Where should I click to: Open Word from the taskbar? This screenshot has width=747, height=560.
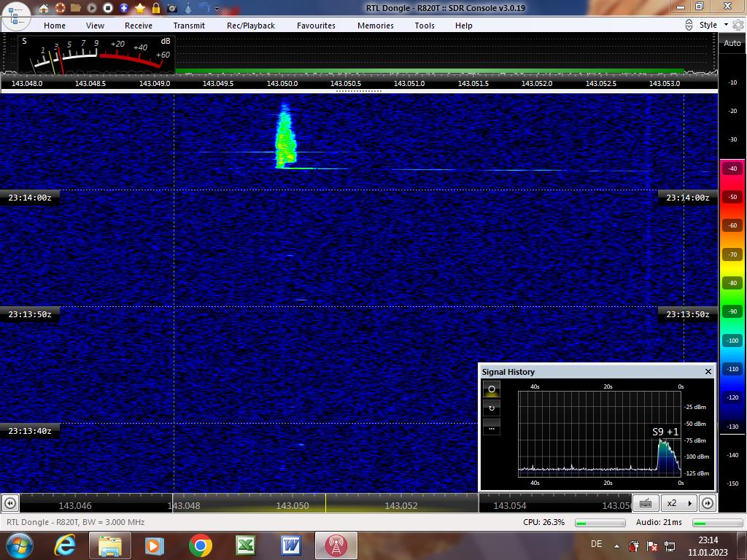click(x=290, y=545)
